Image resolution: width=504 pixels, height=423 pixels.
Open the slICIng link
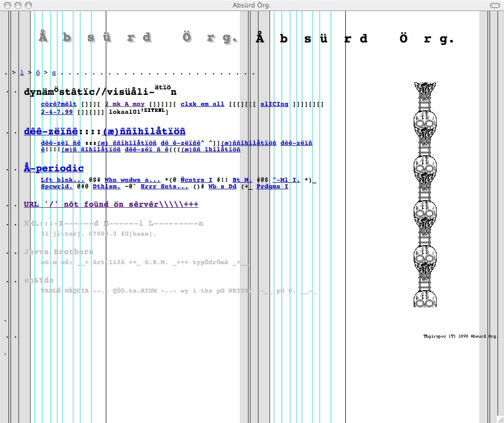pyautogui.click(x=274, y=104)
